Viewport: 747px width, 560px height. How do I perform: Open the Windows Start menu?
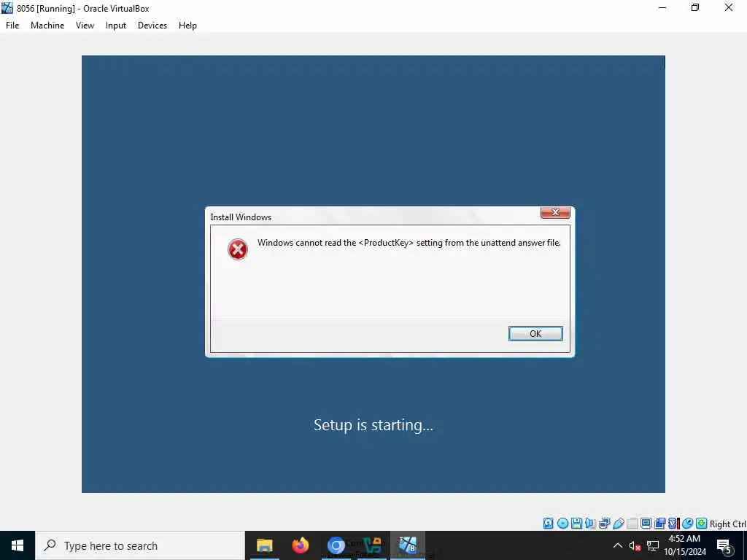tap(18, 545)
